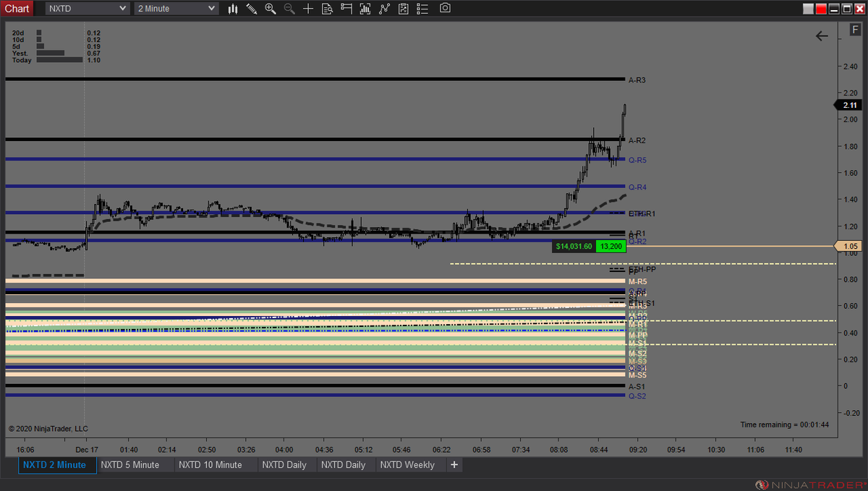Click the Time remaining countdown text

pyautogui.click(x=785, y=424)
